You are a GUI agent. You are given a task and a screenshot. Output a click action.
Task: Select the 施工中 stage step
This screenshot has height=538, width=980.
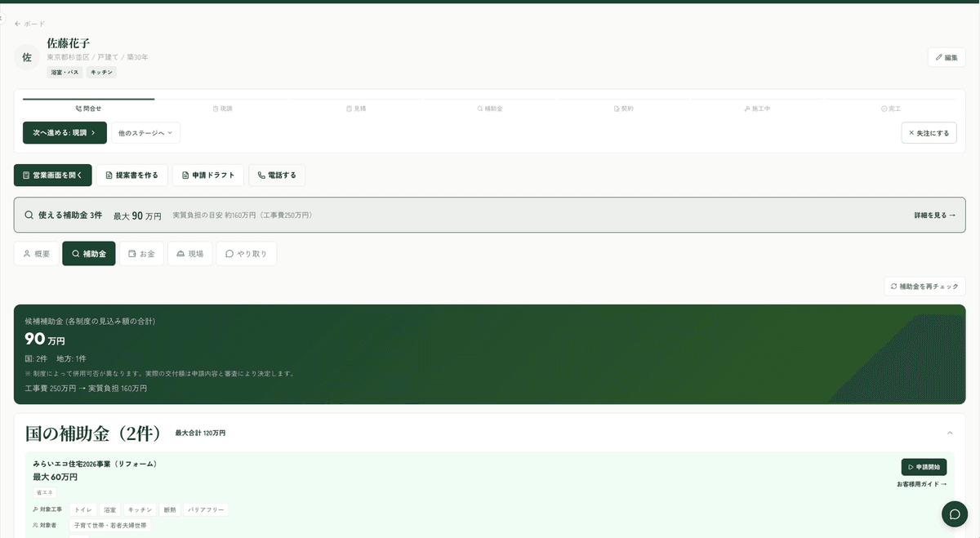756,108
